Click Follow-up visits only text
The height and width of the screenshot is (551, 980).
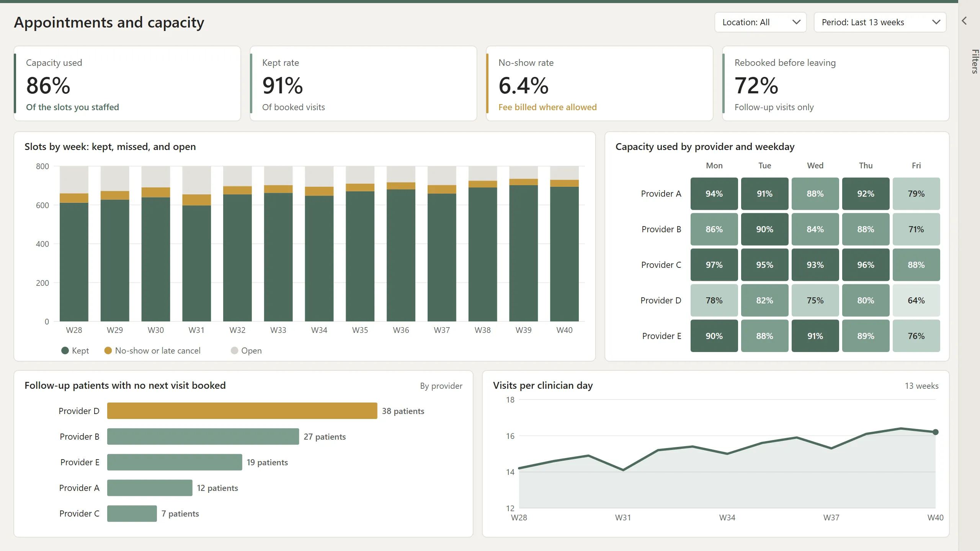tap(774, 107)
